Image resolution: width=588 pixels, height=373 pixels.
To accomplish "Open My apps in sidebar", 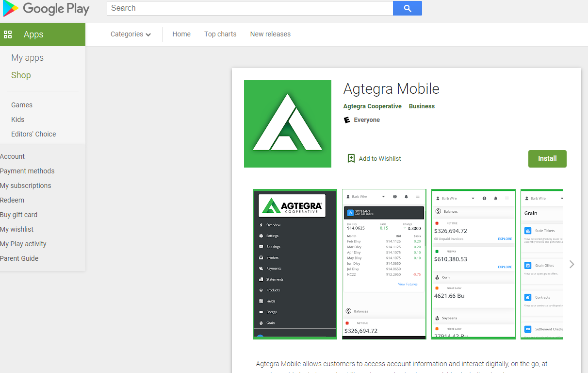I will [x=28, y=58].
